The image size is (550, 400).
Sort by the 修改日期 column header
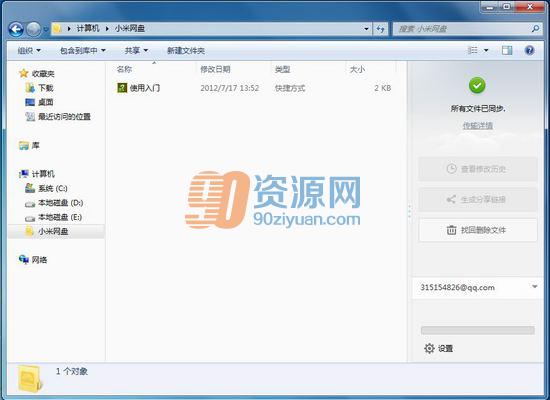215,69
